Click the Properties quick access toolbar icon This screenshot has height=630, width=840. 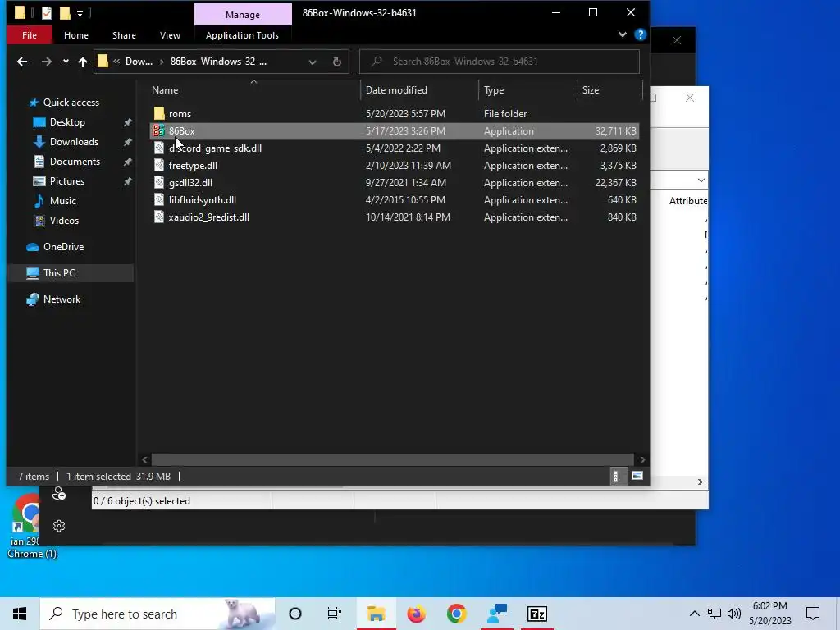pos(47,12)
